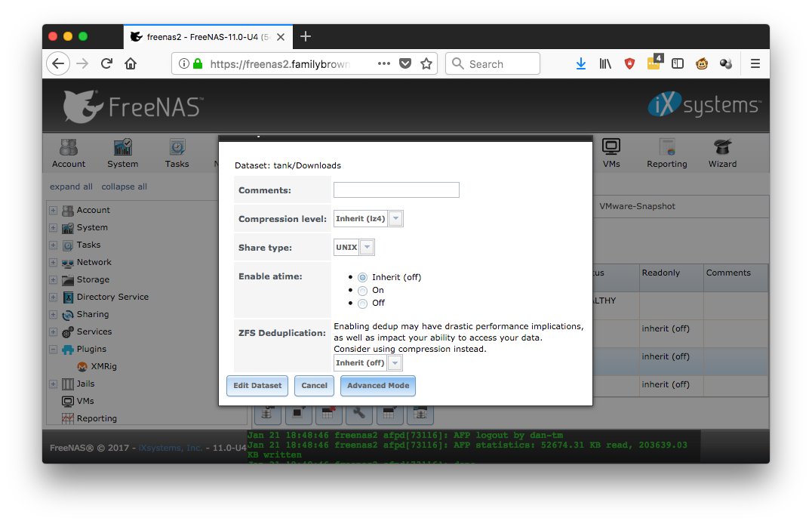This screenshot has width=812, height=524.
Task: Click the expand all link
Action: click(x=71, y=186)
